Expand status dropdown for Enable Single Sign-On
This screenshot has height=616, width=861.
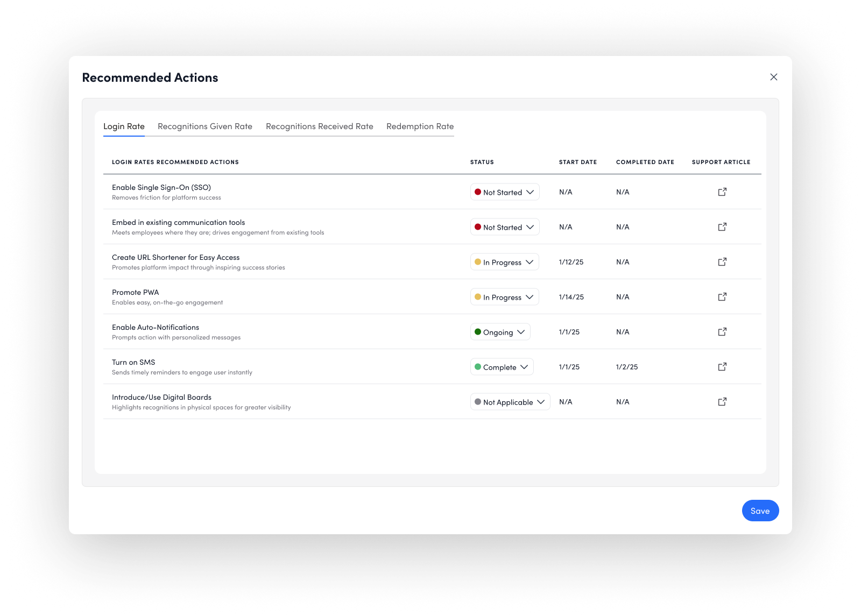point(504,192)
